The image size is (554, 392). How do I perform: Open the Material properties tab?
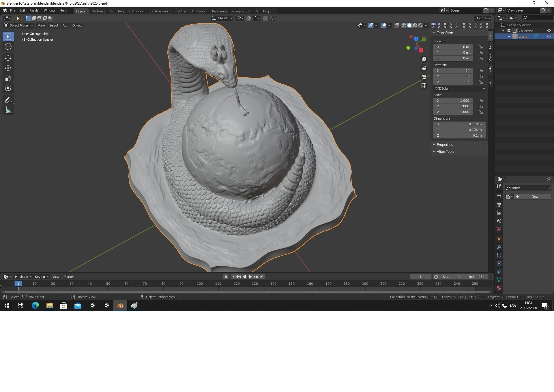(x=499, y=288)
